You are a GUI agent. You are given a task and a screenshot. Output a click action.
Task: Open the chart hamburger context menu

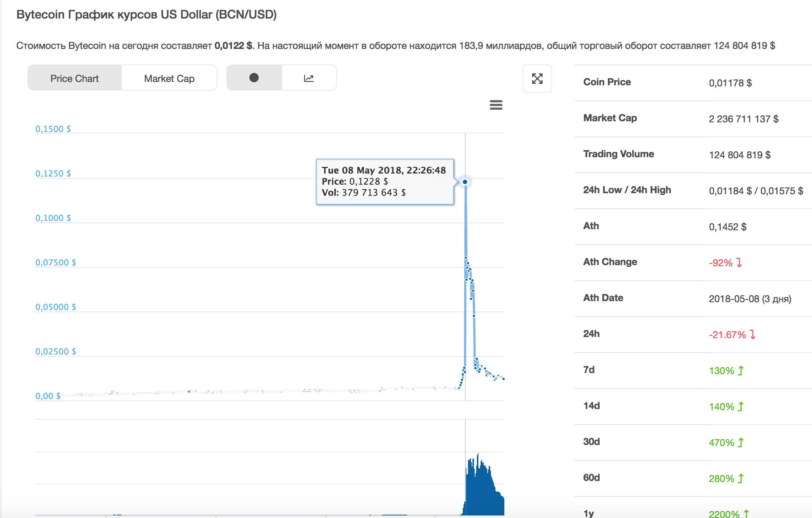click(x=496, y=105)
